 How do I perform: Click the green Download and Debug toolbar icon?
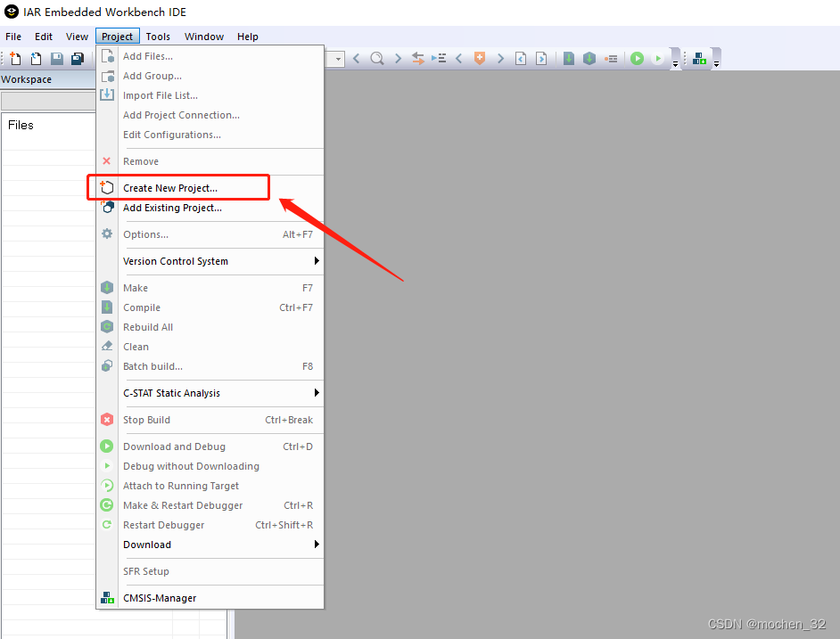(x=637, y=59)
